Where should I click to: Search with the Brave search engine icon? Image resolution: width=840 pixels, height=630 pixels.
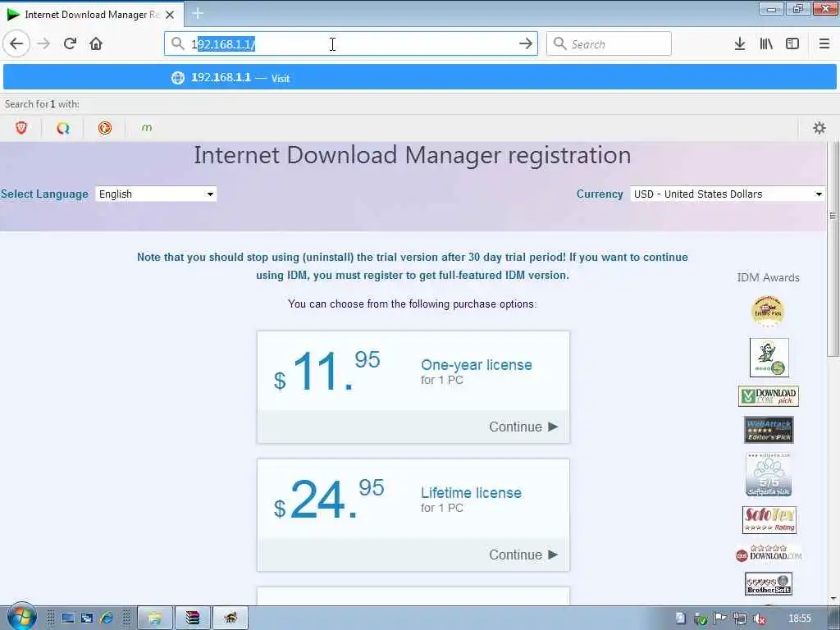tap(21, 128)
